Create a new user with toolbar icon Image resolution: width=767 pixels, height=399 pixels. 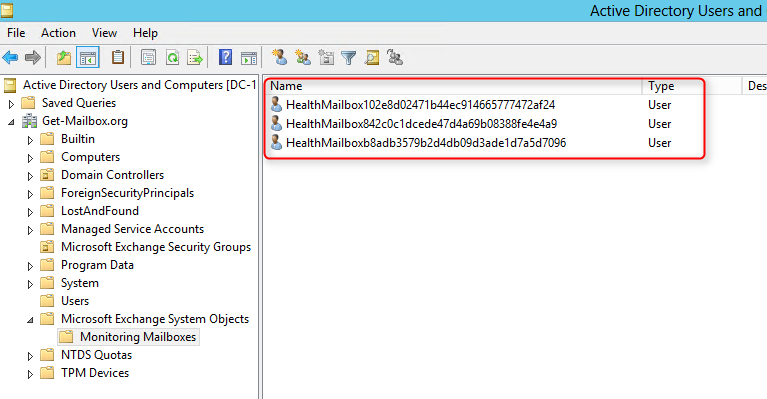[x=280, y=58]
